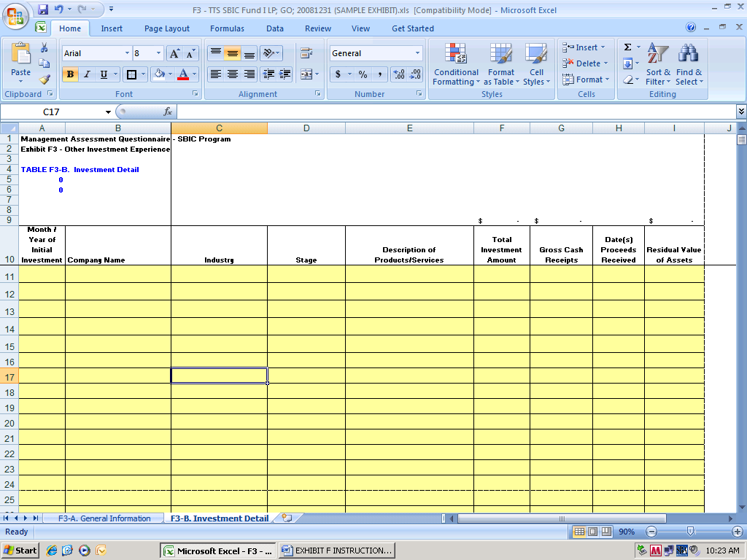The image size is (747, 560).
Task: Click the Office Button logo
Action: pos(15,15)
